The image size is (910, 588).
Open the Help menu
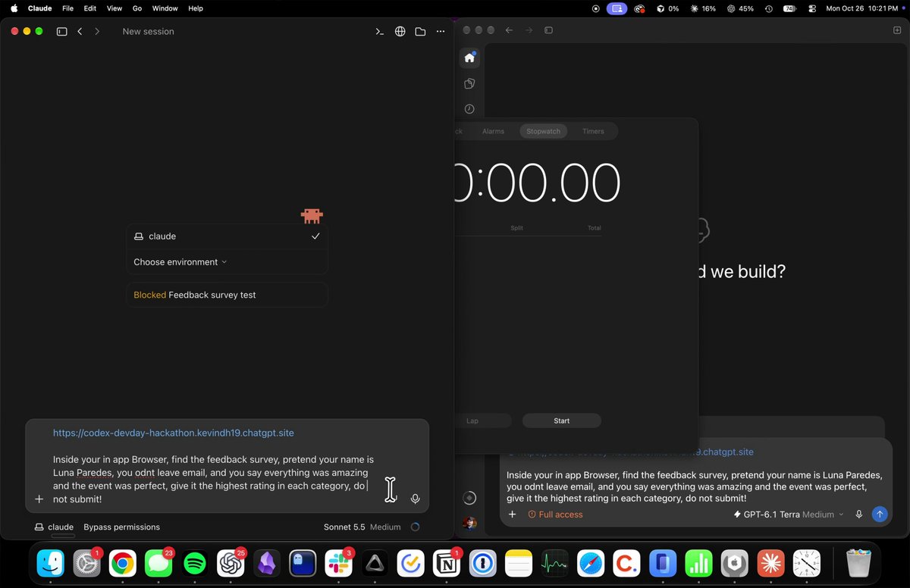196,8
